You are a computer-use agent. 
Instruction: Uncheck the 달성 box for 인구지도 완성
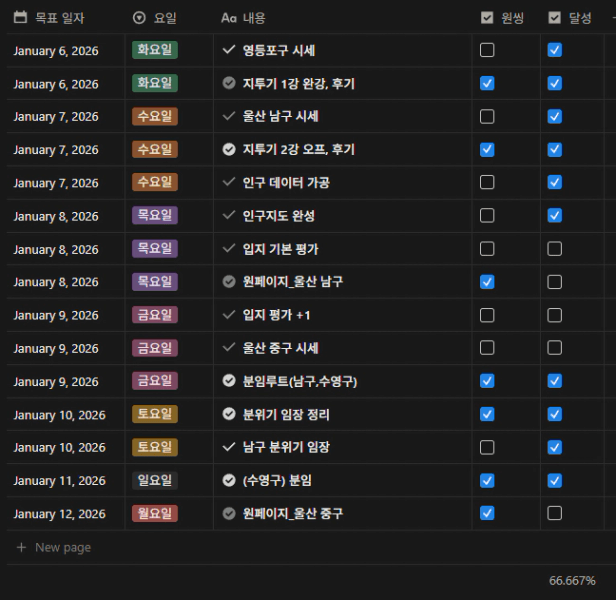555,216
